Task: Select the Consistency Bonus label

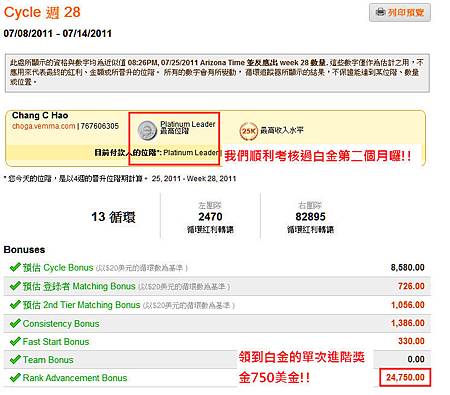Action: 61,324
